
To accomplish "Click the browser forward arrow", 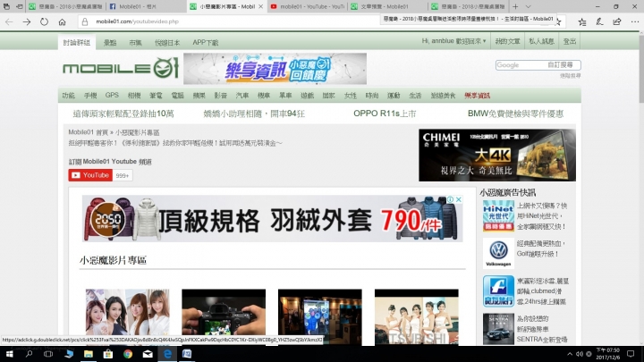I will click(27, 21).
